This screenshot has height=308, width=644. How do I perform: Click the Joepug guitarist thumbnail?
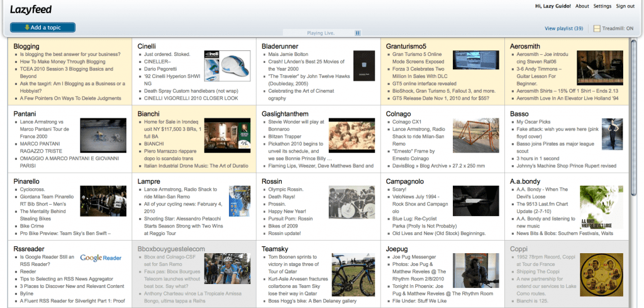pyautogui.click(x=475, y=270)
